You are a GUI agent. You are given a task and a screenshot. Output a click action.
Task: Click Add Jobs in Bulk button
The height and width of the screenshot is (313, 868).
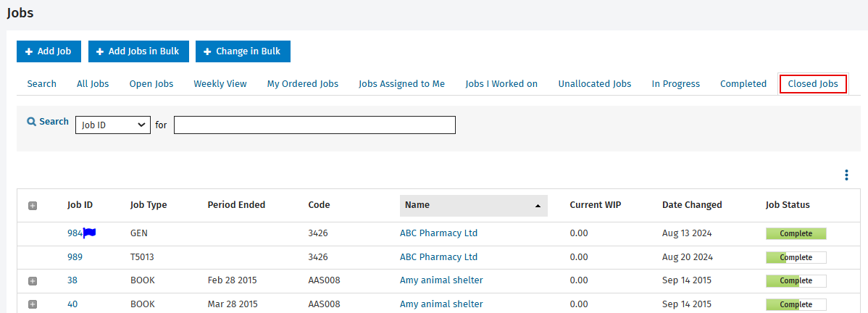138,51
